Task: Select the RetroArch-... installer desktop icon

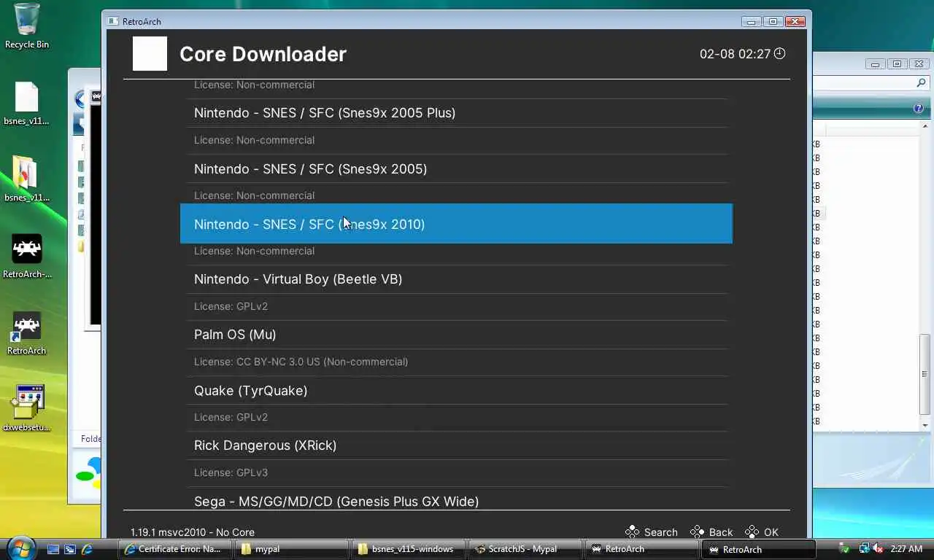Action: click(x=27, y=256)
